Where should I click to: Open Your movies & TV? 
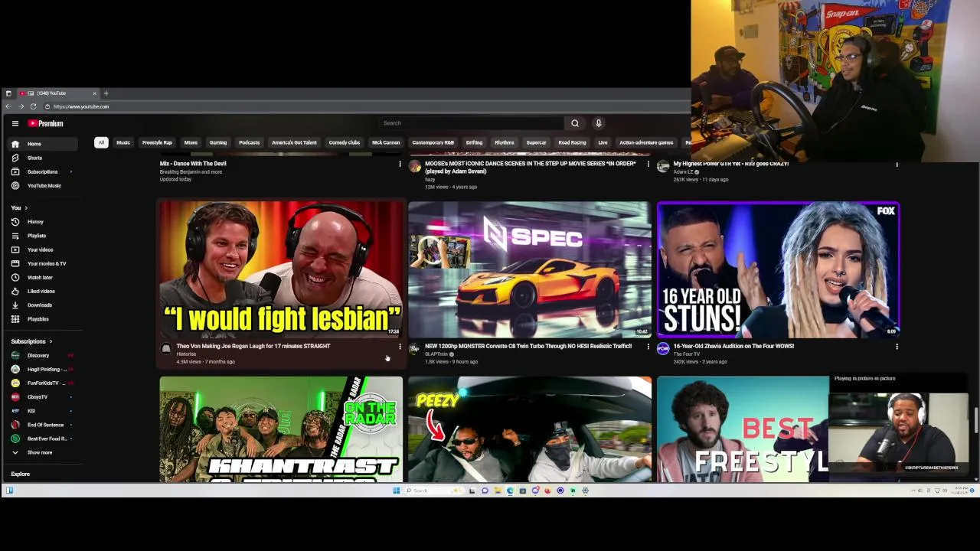[46, 263]
